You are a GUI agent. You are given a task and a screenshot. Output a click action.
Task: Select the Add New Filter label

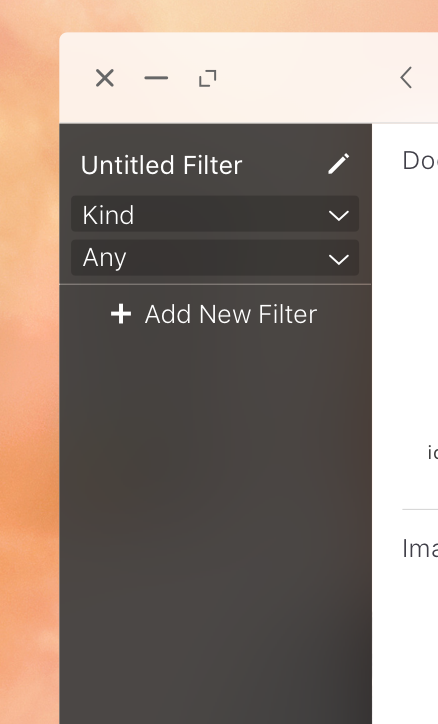coord(231,314)
